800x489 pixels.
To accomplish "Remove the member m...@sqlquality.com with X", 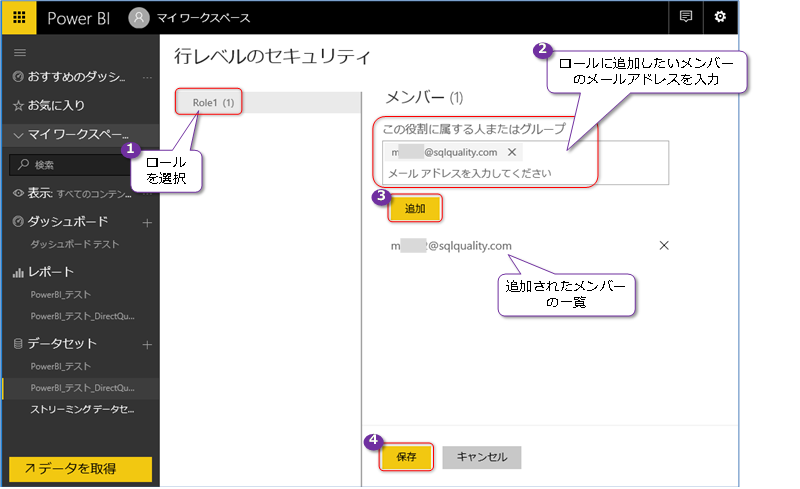I will click(664, 246).
